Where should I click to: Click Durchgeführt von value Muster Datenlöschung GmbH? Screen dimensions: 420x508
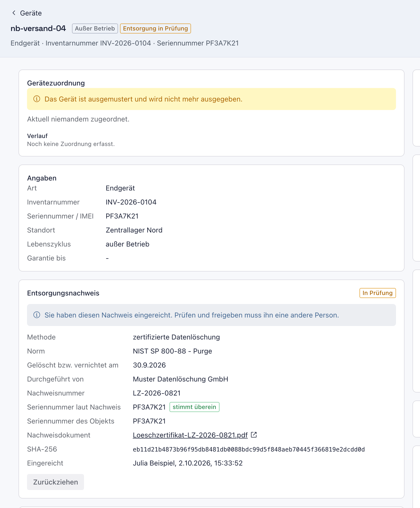click(x=180, y=379)
